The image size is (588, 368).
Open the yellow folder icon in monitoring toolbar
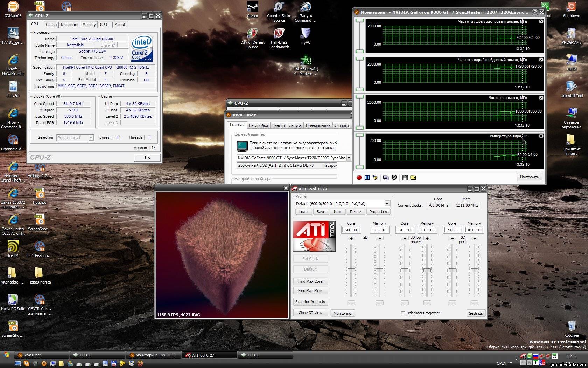(413, 178)
